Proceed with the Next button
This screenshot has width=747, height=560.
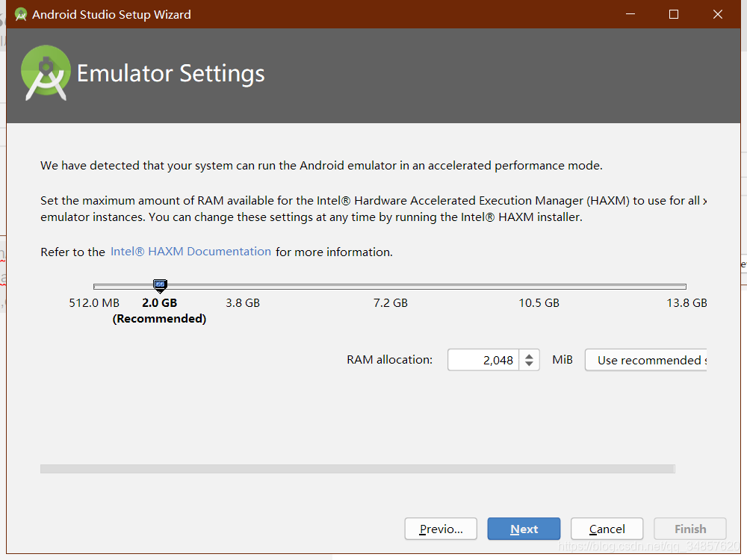tap(524, 529)
